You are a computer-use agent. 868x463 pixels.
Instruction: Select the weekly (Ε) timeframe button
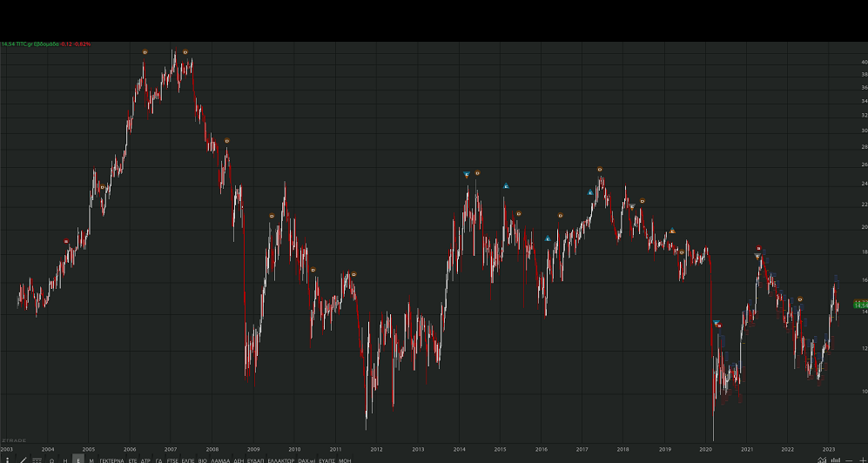coord(78,460)
